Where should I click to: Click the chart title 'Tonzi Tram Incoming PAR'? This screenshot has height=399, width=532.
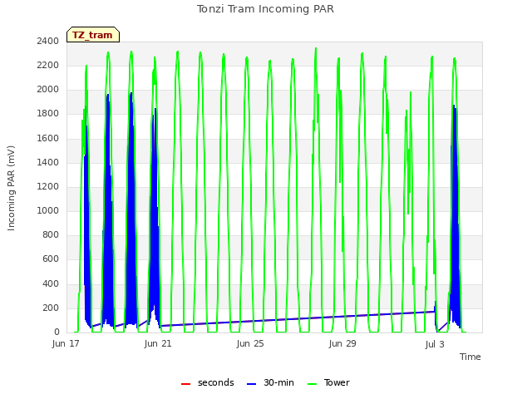tap(265, 9)
